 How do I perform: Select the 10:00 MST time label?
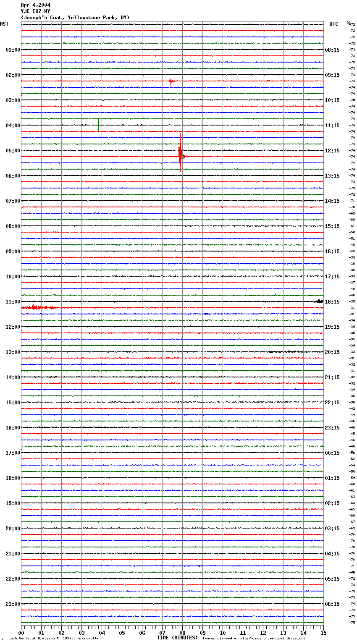click(x=13, y=277)
